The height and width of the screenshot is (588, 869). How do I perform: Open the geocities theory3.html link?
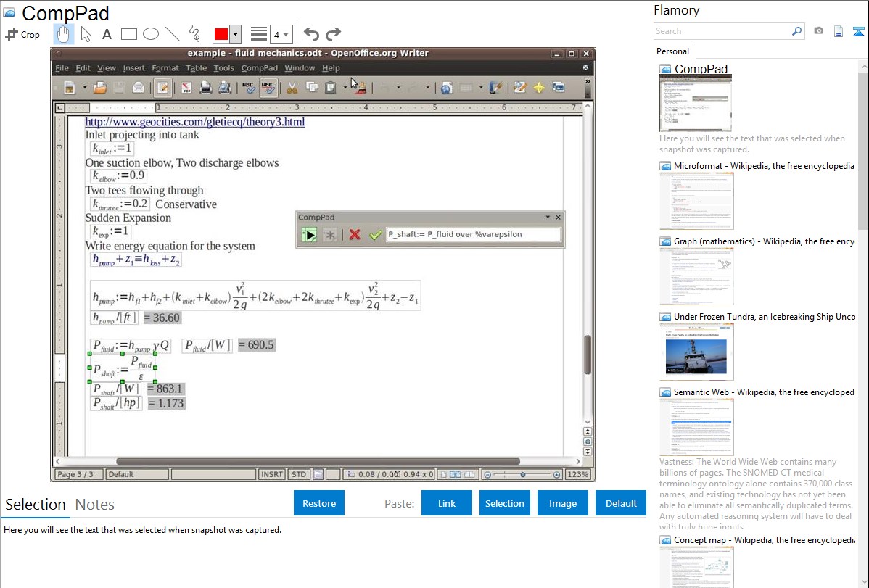pos(195,122)
